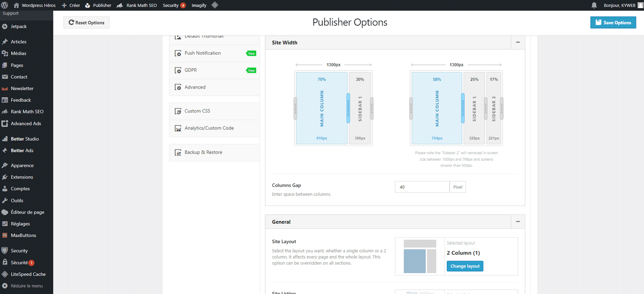Click the Save Options button
Image resolution: width=644 pixels, height=294 pixels.
pos(613,23)
